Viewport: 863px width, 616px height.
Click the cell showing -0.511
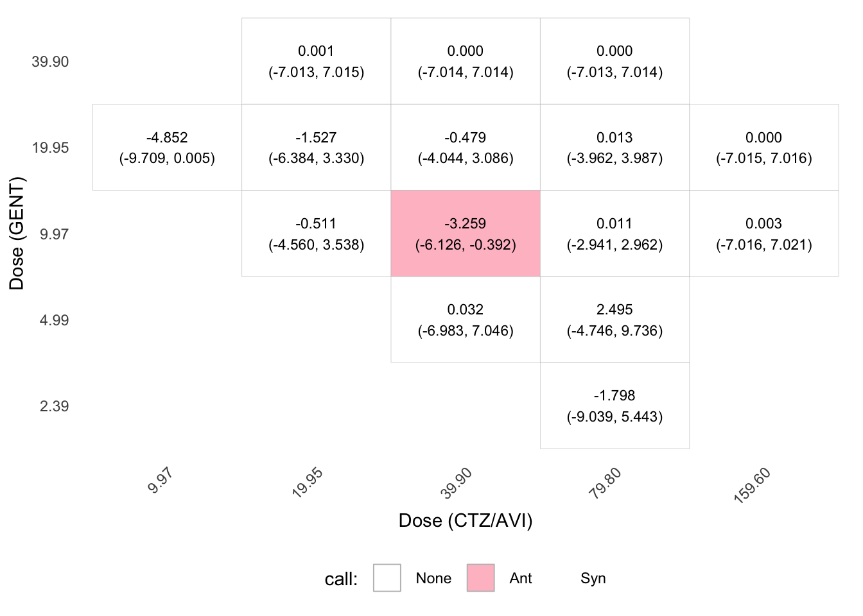[316, 234]
